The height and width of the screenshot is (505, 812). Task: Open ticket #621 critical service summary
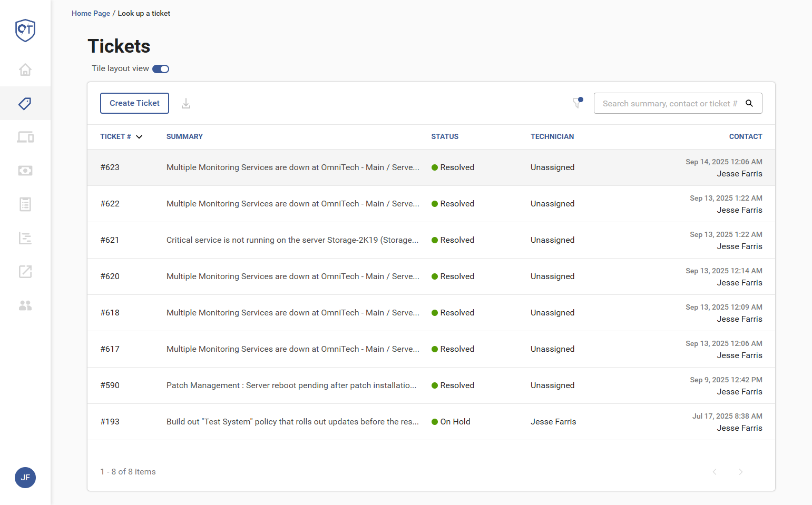[x=292, y=240]
